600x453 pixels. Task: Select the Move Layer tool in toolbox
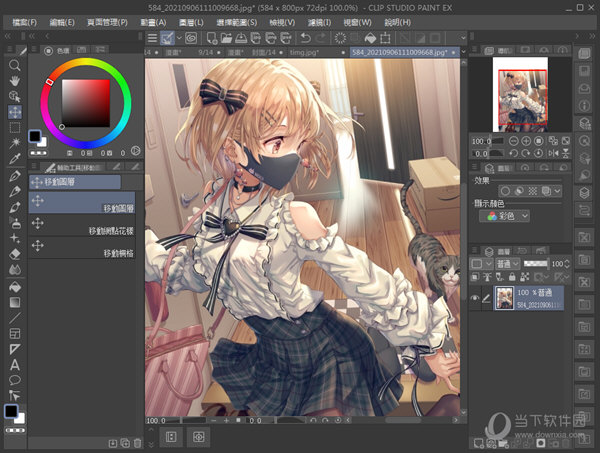coord(15,112)
